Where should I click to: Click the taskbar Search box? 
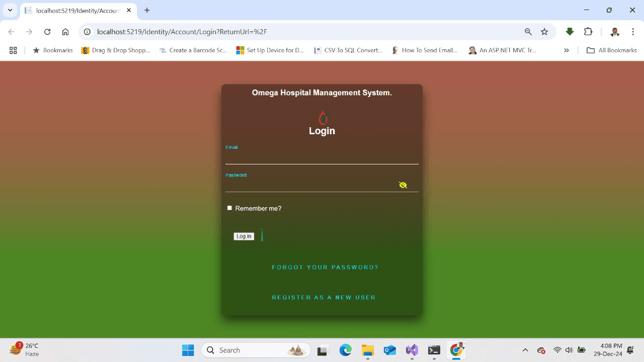tap(256, 350)
